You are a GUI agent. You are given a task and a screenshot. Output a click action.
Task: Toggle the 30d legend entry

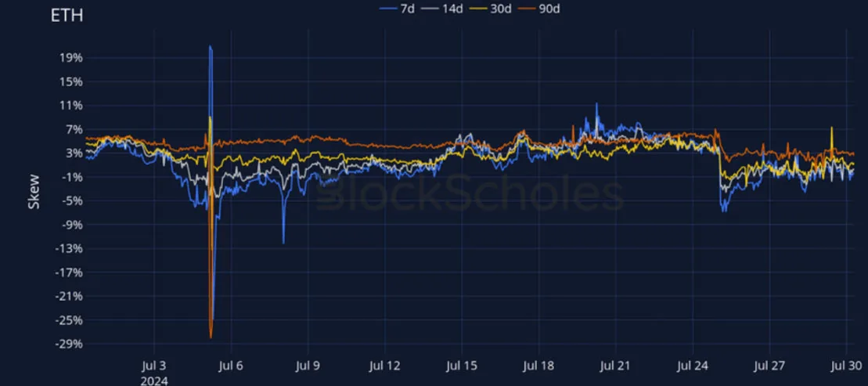(492, 9)
